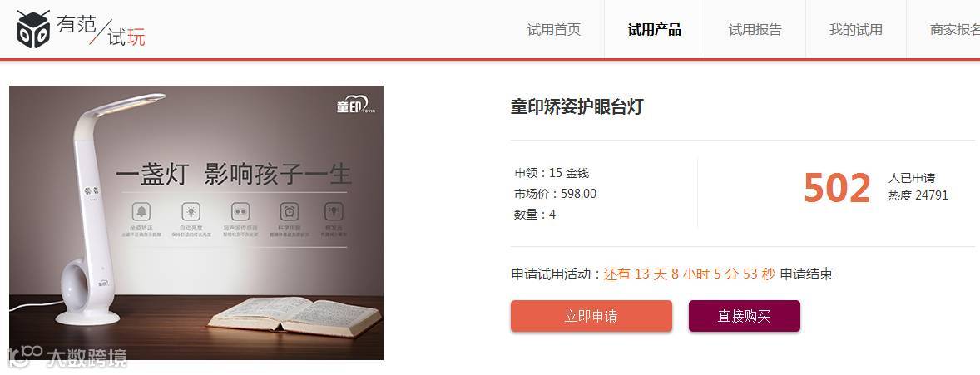This screenshot has height=375, width=980.
Task: Click the 试玩 logo text
Action: tap(126, 37)
